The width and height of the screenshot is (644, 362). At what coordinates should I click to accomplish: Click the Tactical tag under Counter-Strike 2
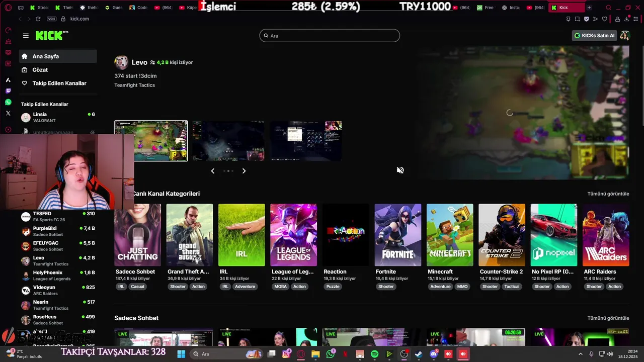point(512,287)
